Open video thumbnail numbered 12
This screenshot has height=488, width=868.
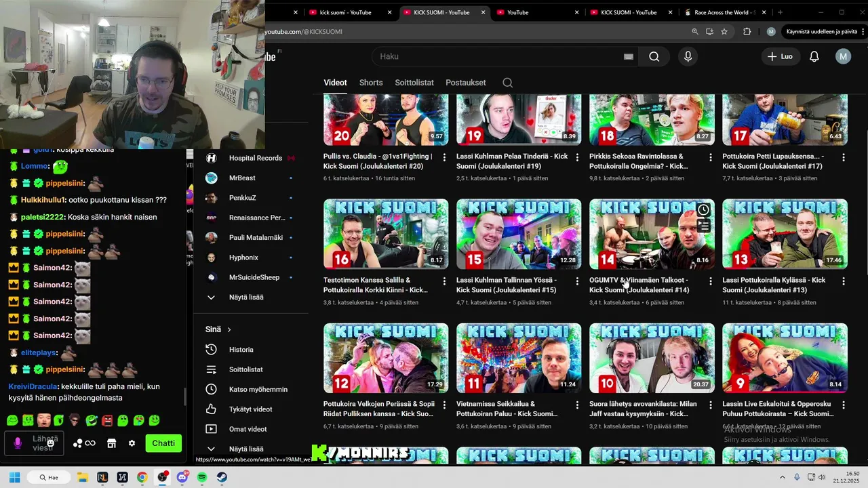point(386,358)
